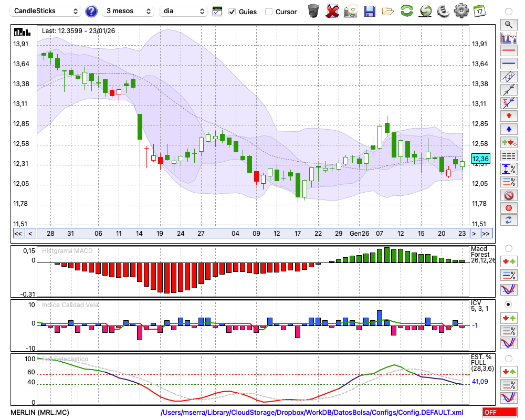Select the radio button beside Macd Forest panel
525x420 pixels.
(508, 248)
